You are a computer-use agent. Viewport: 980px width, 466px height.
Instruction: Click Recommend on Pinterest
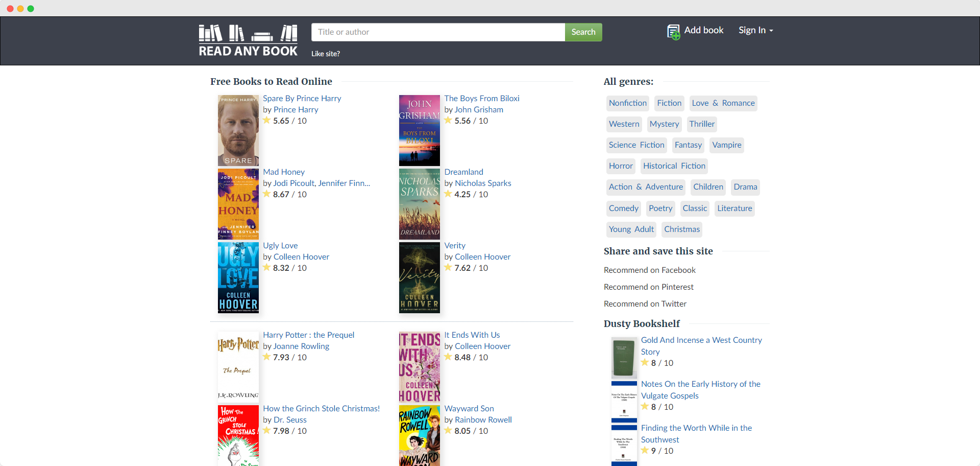(x=649, y=287)
